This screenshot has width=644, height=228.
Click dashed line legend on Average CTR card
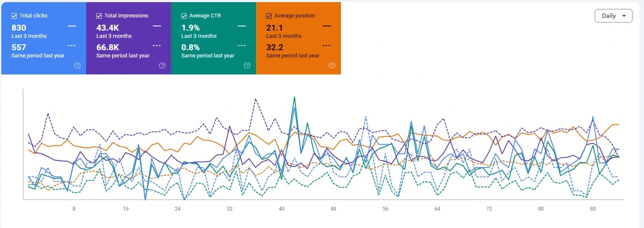point(242,45)
